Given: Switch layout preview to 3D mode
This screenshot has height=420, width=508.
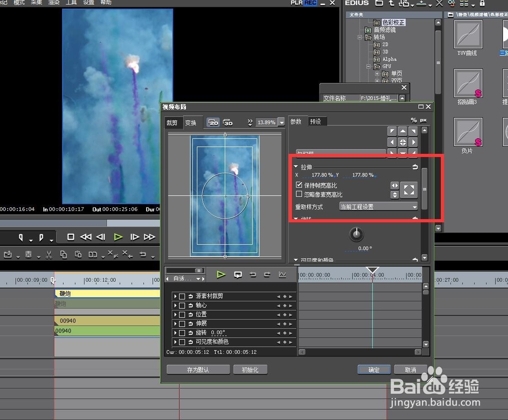Looking at the screenshot, I should point(228,122).
